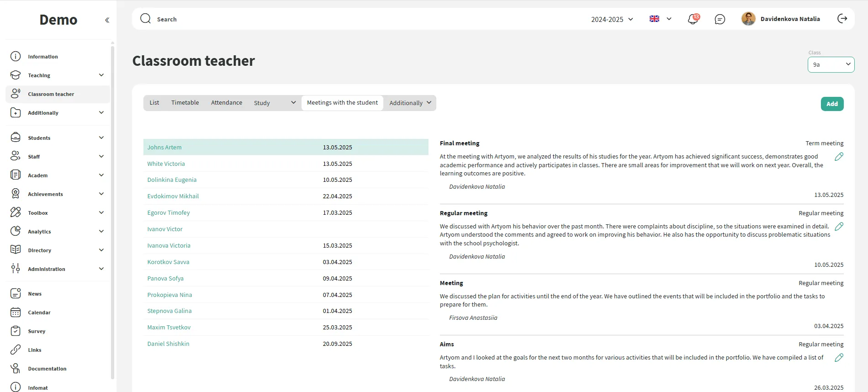The width and height of the screenshot is (868, 392).
Task: Open the chat messages icon
Action: (x=720, y=19)
